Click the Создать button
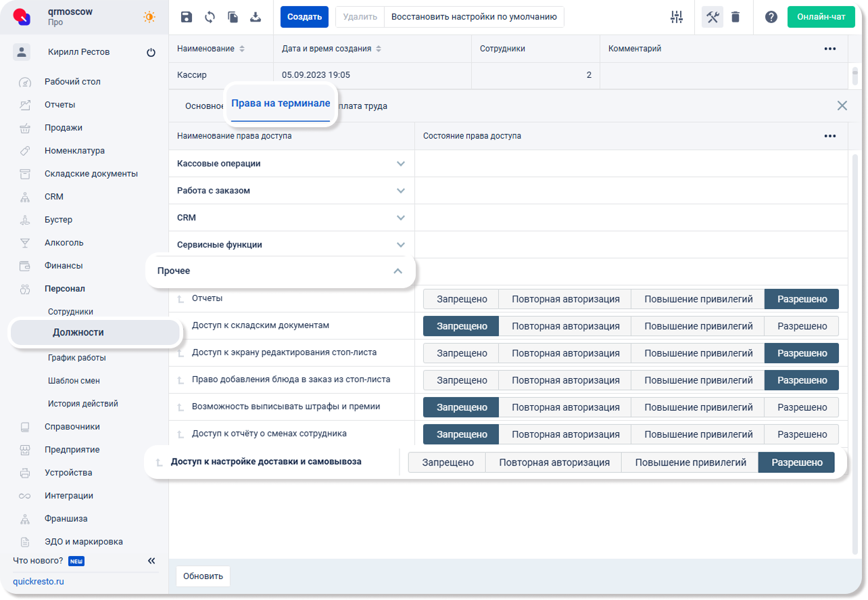868x600 pixels. click(x=304, y=17)
